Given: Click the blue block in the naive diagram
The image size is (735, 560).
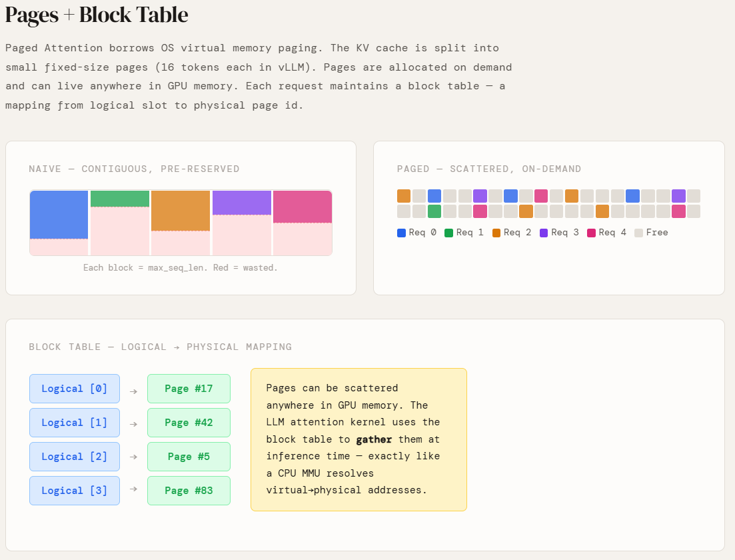Looking at the screenshot, I should [59, 214].
